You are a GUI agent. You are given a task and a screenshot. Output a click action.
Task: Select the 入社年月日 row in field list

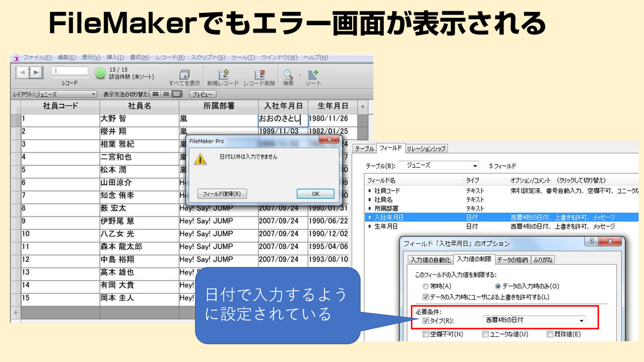502,218
